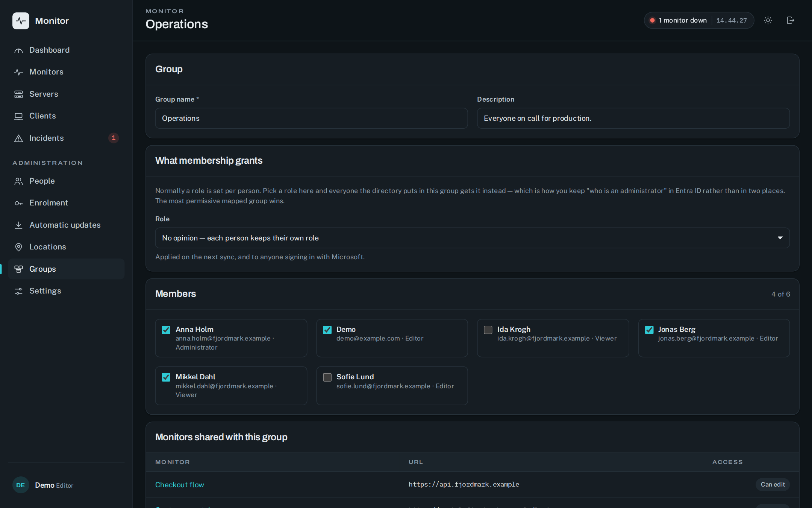Open Dashboard in the sidebar

(66, 50)
